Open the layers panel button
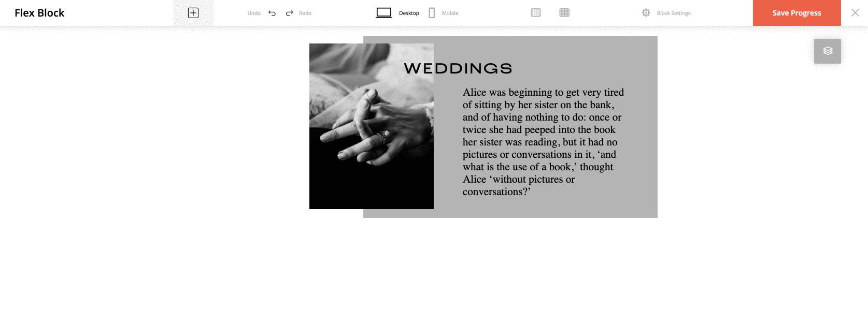868x325 pixels. click(828, 51)
